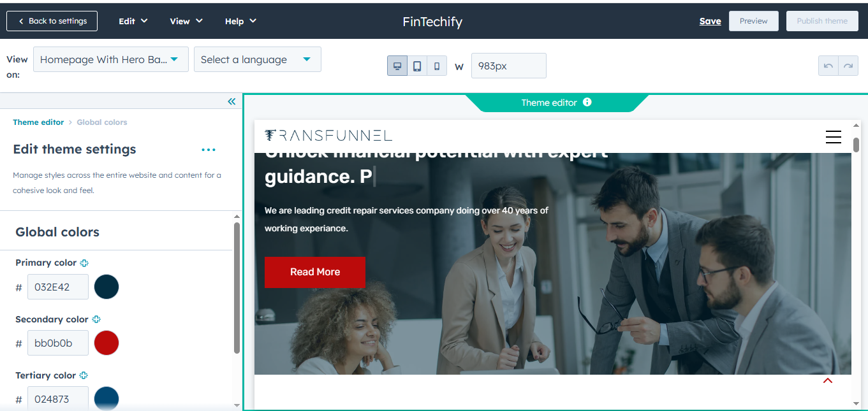This screenshot has height=411, width=868.
Task: Click the undo arrow icon
Action: [828, 66]
